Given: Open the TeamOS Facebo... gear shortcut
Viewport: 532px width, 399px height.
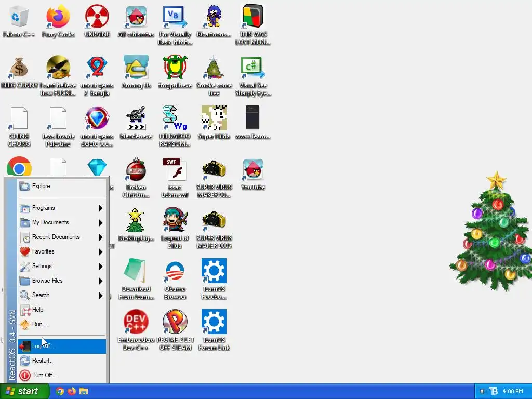Looking at the screenshot, I should (214, 280).
